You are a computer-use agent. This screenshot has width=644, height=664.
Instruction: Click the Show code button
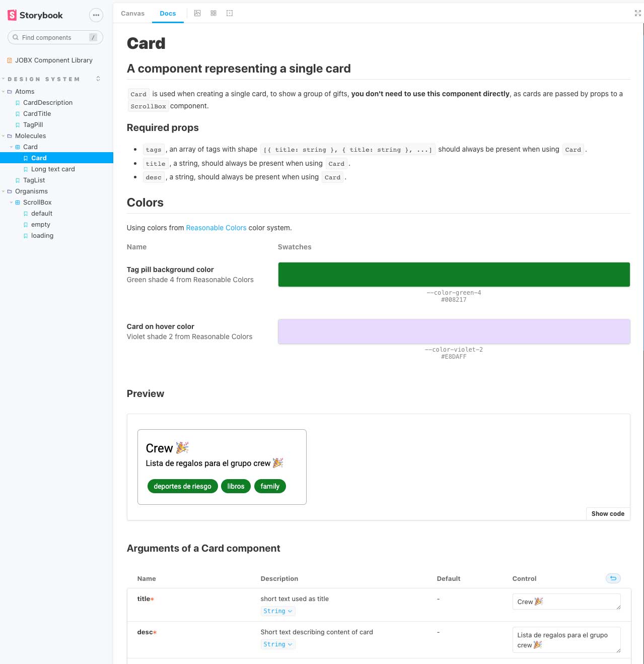point(607,513)
